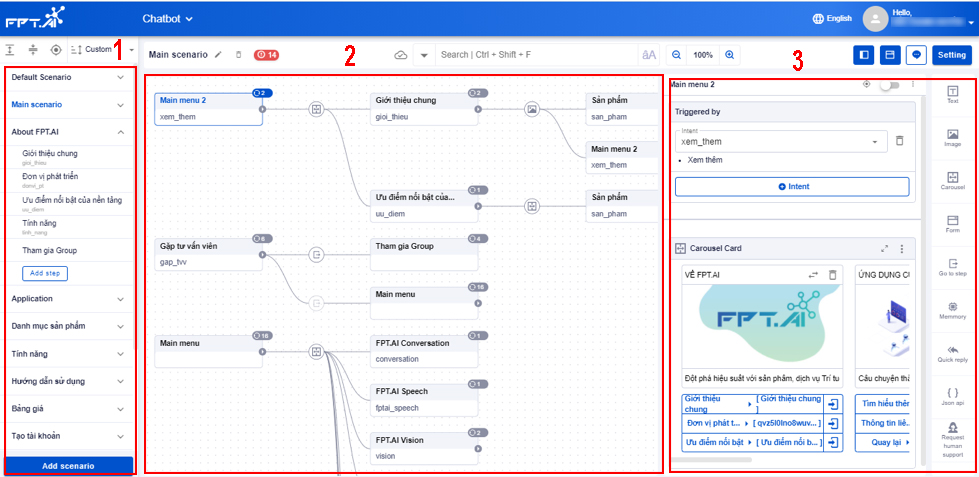This screenshot has width=979, height=477.
Task: Open the Setting button
Action: [x=952, y=55]
